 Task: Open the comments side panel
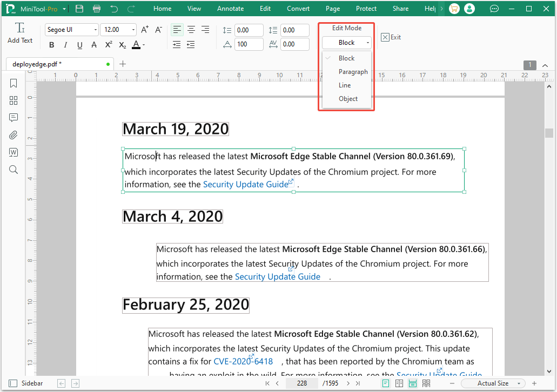pyautogui.click(x=14, y=118)
